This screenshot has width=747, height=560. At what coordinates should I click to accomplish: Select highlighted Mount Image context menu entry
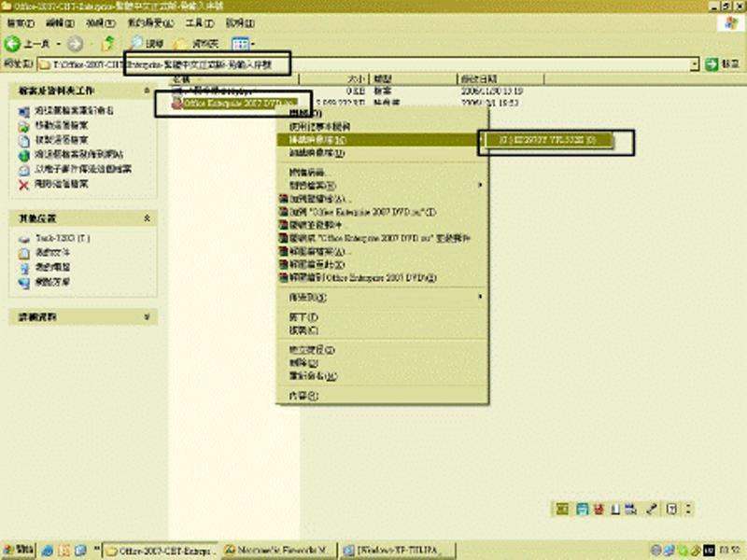[x=383, y=140]
